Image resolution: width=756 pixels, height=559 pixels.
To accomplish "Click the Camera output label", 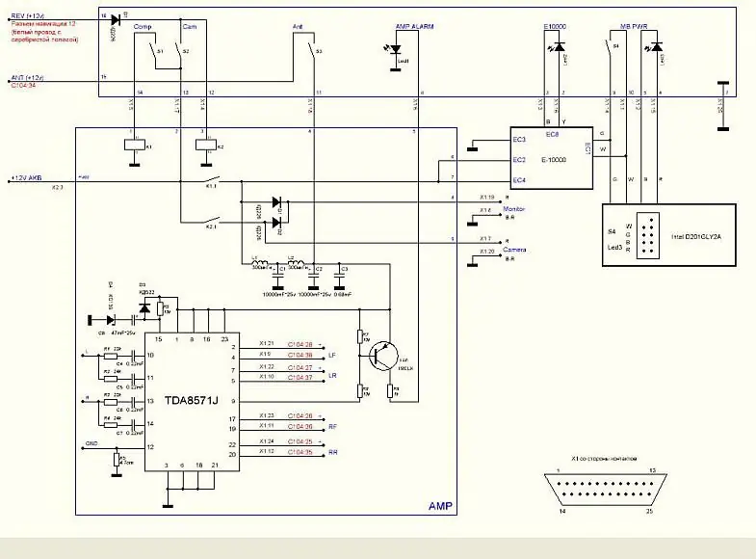I will [514, 250].
